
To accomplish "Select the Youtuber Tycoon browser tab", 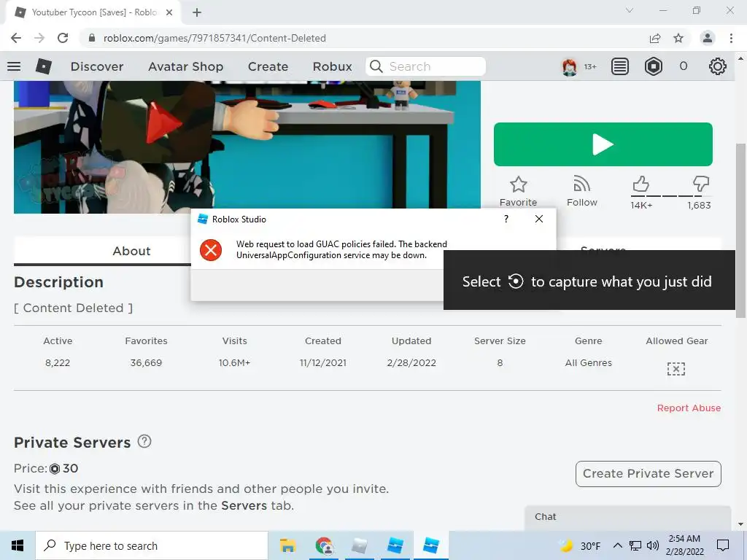I will (93, 12).
